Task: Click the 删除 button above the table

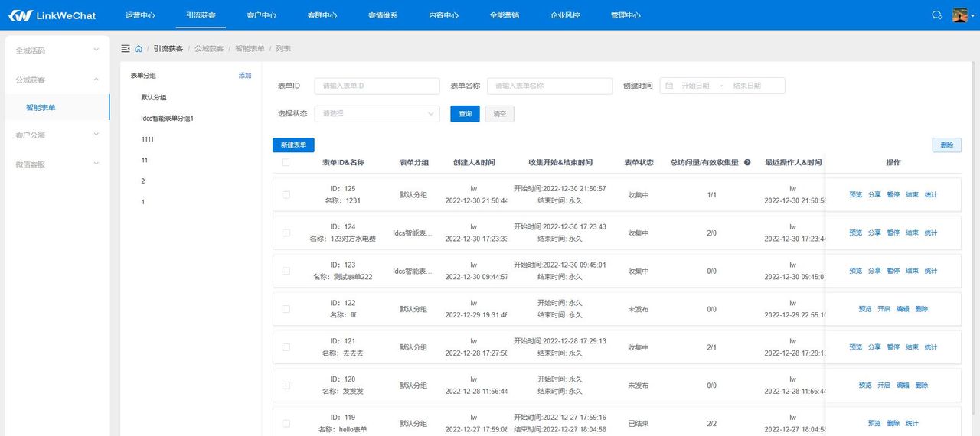Action: click(x=947, y=145)
